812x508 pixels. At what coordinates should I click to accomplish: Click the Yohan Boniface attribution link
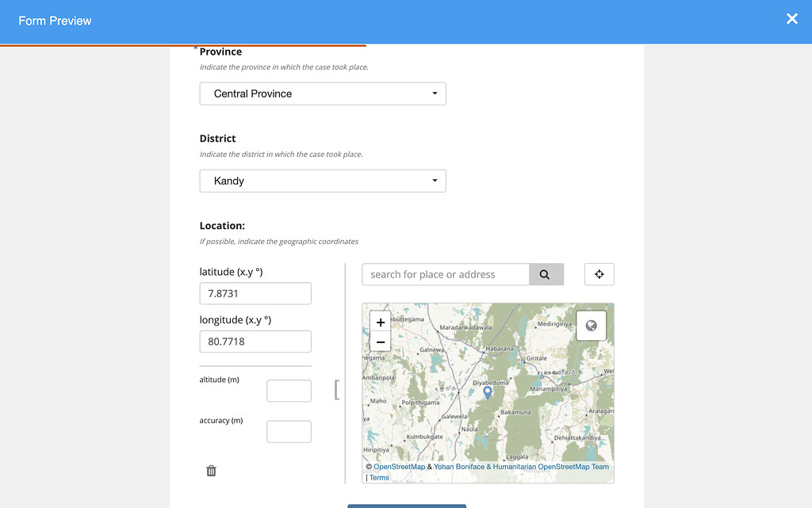tap(457, 467)
